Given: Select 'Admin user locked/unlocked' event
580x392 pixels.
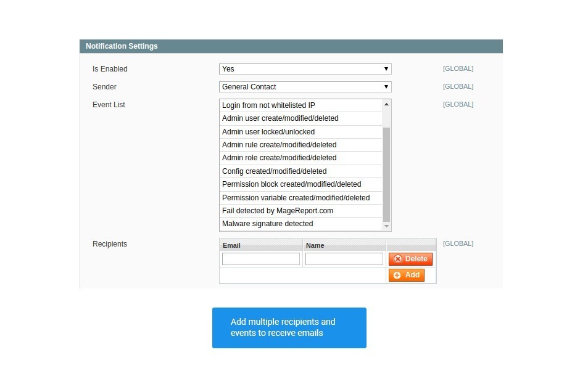Looking at the screenshot, I should click(x=300, y=132).
